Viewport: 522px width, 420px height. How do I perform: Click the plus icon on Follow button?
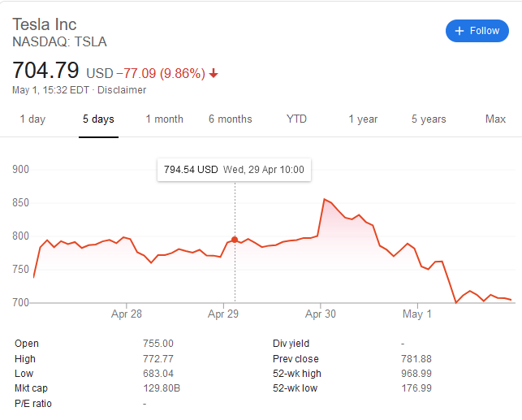(459, 31)
